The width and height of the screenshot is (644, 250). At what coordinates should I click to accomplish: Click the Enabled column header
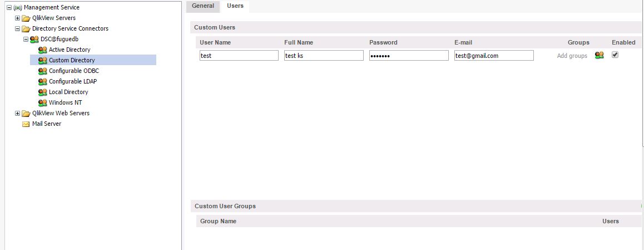pos(623,42)
